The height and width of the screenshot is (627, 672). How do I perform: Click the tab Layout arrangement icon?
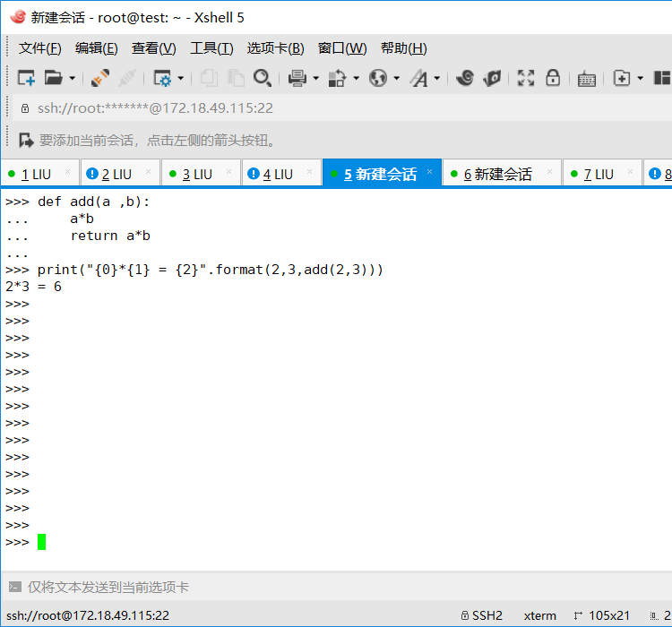tap(662, 78)
